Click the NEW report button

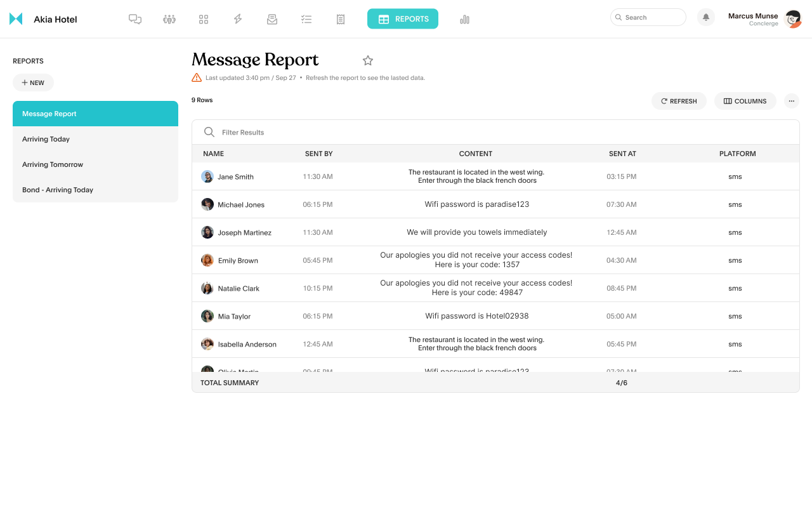(x=33, y=82)
